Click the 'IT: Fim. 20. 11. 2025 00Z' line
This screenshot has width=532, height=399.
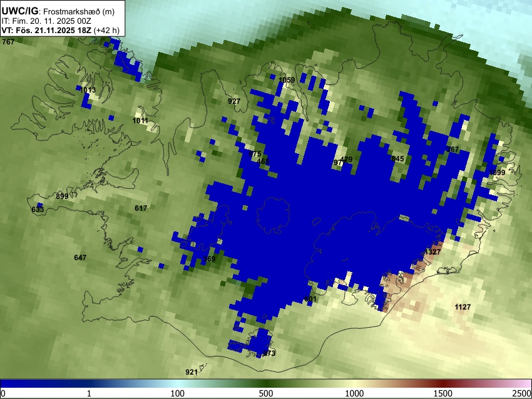click(x=46, y=21)
